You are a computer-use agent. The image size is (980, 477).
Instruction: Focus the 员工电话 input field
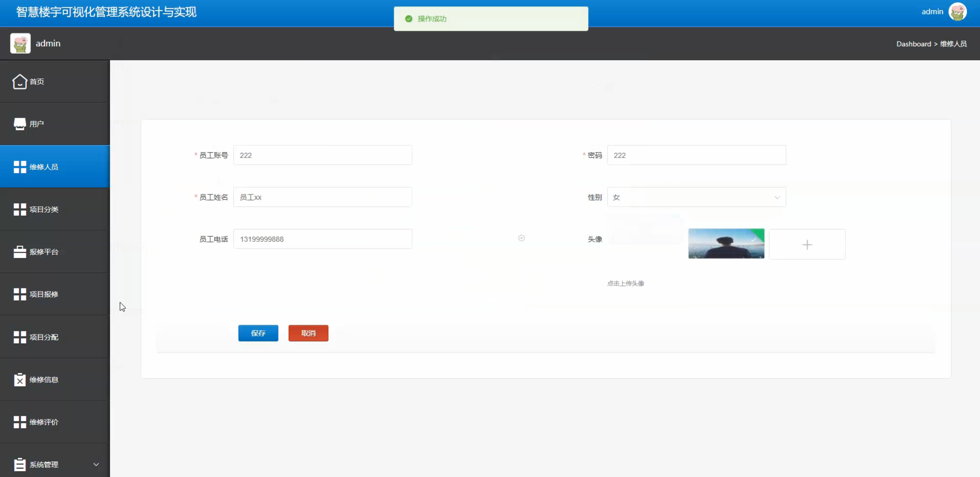(x=322, y=239)
